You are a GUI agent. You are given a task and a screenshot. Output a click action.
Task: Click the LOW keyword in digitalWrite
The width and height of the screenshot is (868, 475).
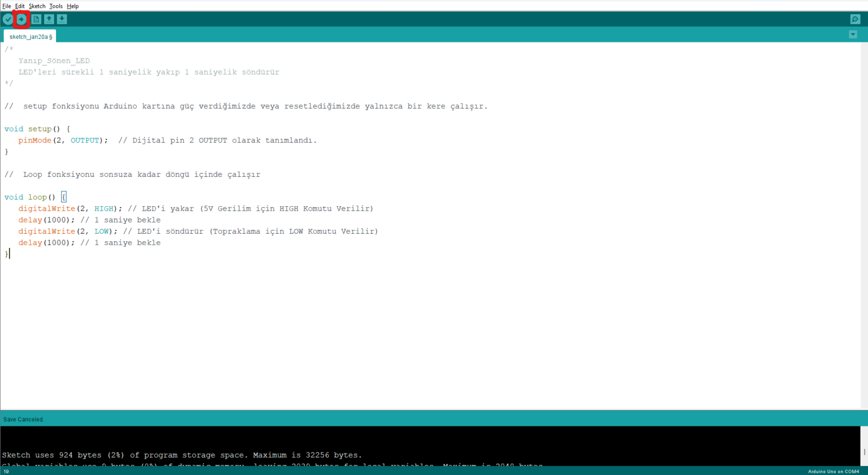tap(101, 232)
